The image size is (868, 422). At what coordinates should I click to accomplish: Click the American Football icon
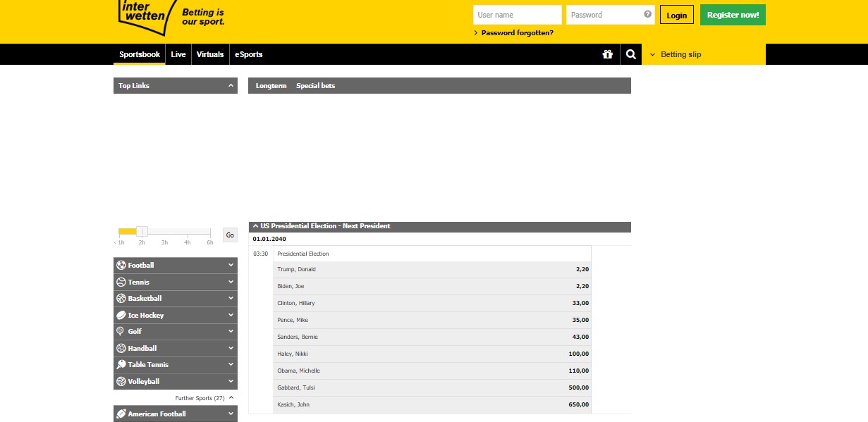pos(121,414)
